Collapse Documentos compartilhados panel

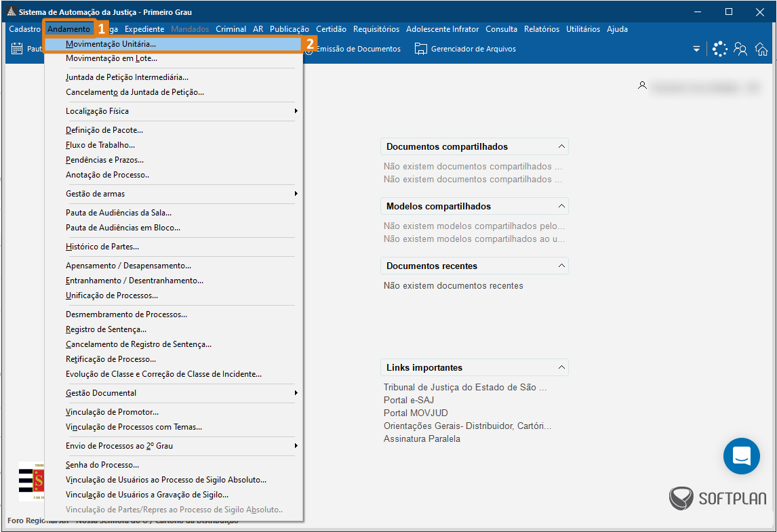pos(561,146)
